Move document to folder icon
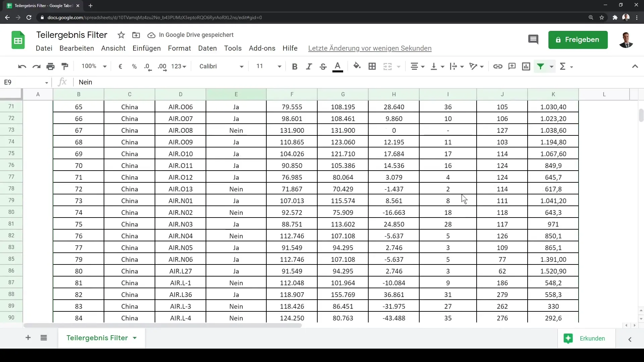This screenshot has width=644, height=362. (x=136, y=35)
